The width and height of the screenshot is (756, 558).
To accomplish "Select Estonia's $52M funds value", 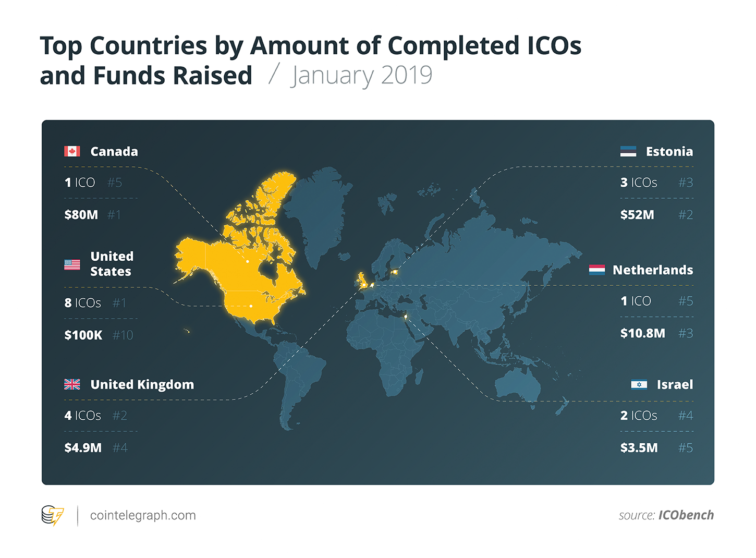I will tap(637, 214).
